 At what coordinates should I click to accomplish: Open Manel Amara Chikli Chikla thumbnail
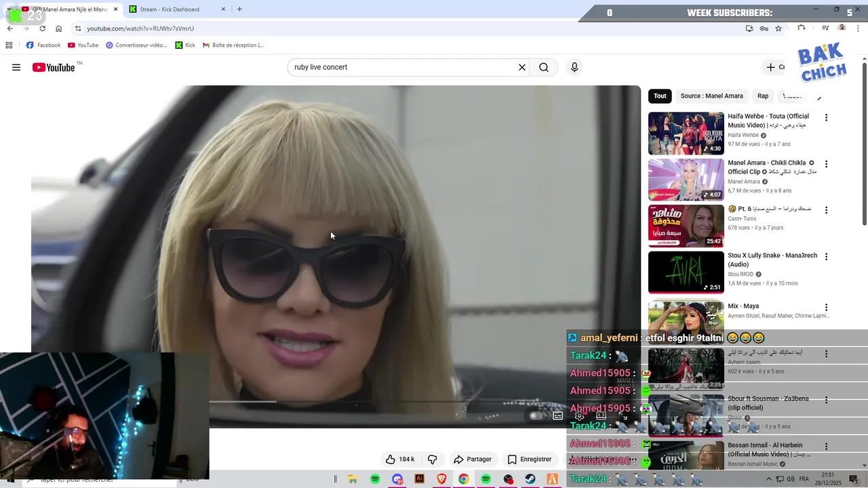686,180
